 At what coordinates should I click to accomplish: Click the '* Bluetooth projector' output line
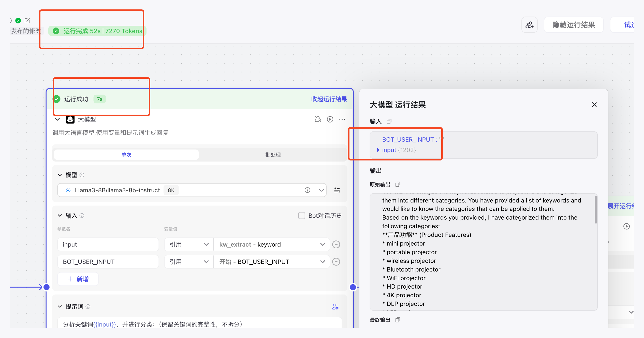(x=411, y=269)
